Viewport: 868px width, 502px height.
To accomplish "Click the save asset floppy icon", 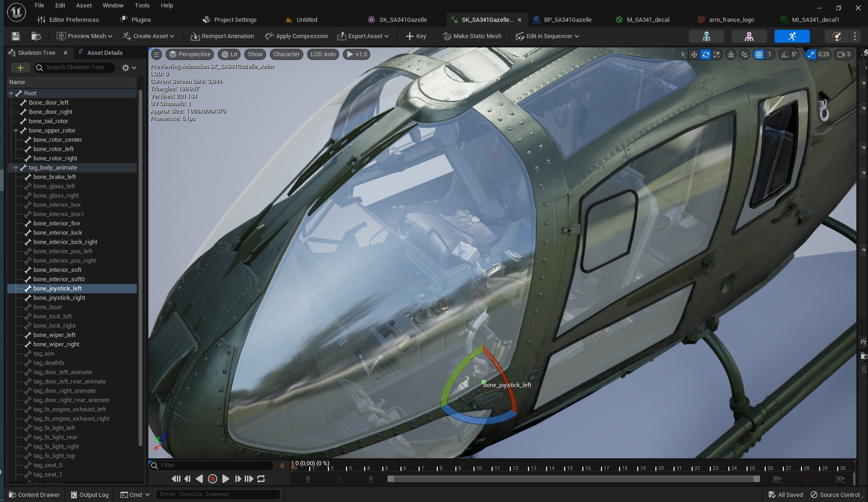I will tap(15, 36).
